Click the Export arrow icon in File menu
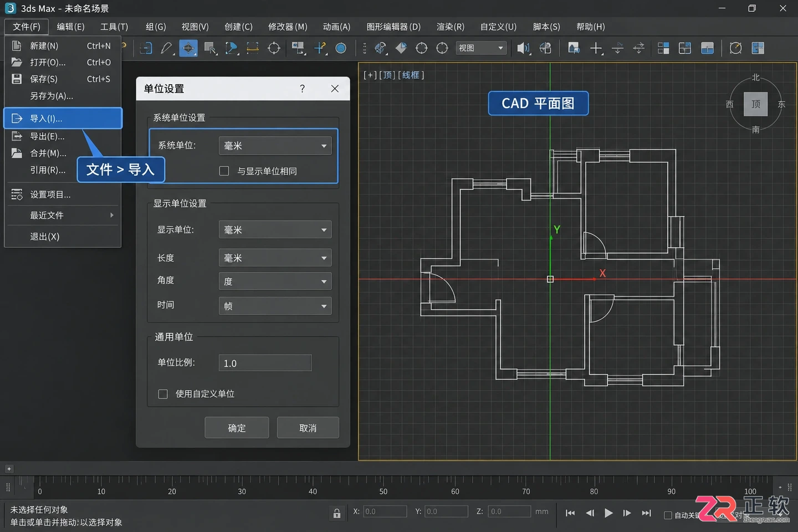Screen dimensions: 798x532 pyautogui.click(x=17, y=136)
